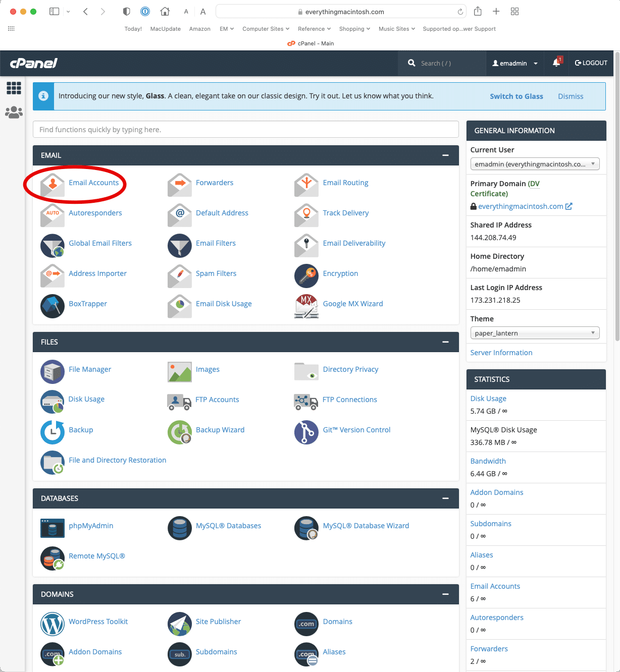Viewport: 620px width, 672px height.
Task: Click the LOGOUT button
Action: click(x=591, y=63)
